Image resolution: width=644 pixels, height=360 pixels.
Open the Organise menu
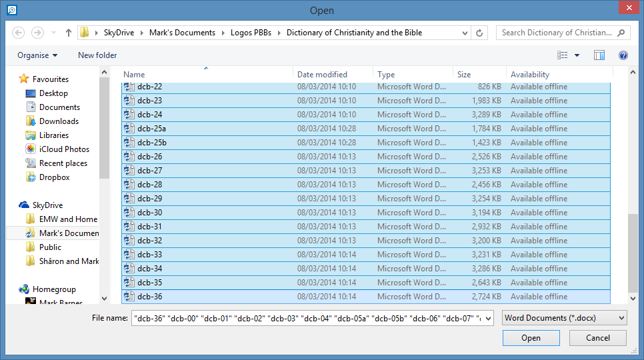(37, 55)
